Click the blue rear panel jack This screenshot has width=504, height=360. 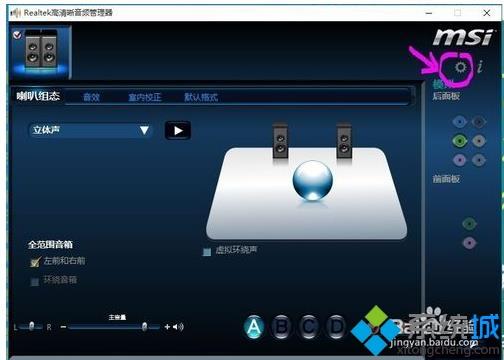[460, 122]
